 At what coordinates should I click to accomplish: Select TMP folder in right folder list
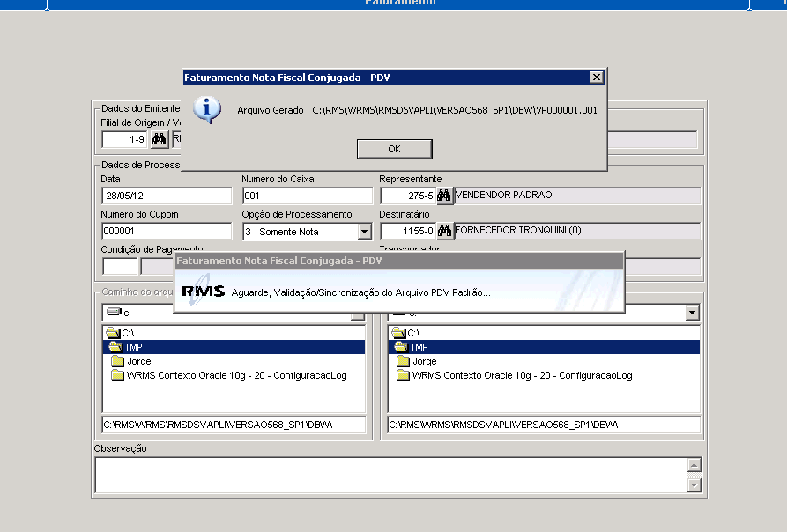coord(544,347)
